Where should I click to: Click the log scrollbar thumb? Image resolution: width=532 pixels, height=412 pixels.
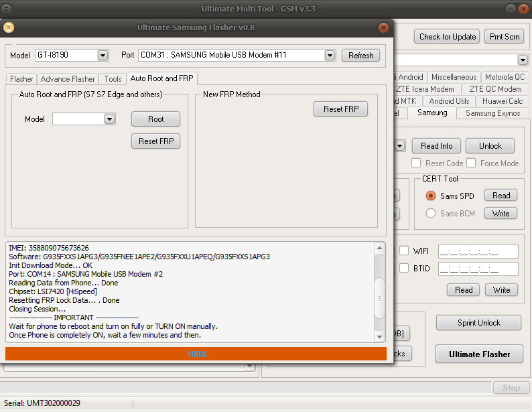click(379, 298)
